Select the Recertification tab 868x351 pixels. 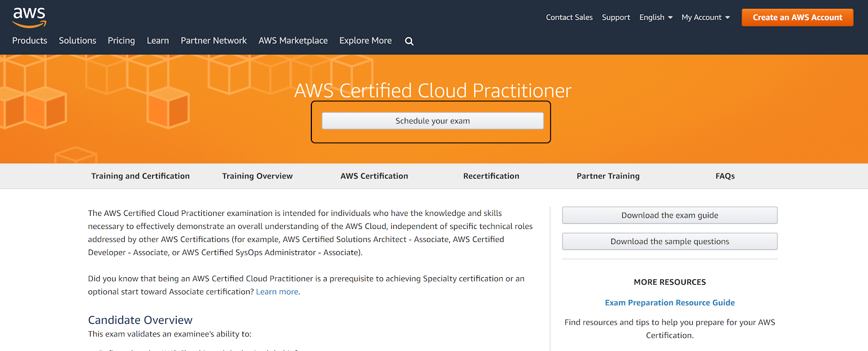491,176
